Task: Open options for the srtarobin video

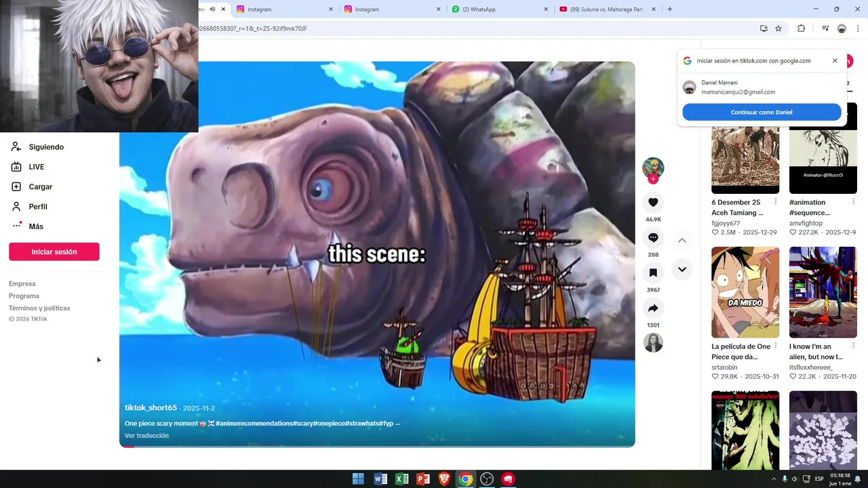Action: coord(776,346)
